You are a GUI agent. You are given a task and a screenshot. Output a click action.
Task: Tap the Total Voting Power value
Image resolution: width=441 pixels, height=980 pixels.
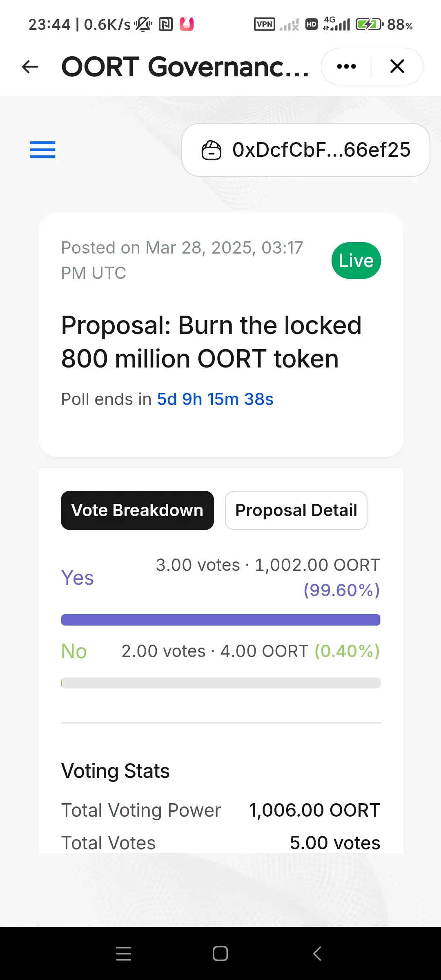[315, 810]
